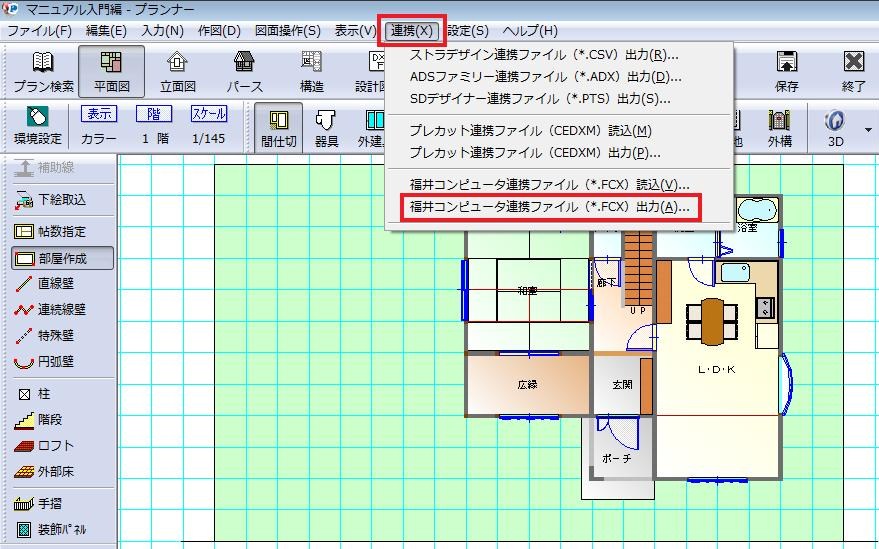
Task: Open ファイル(F) menu
Action: tap(39, 31)
